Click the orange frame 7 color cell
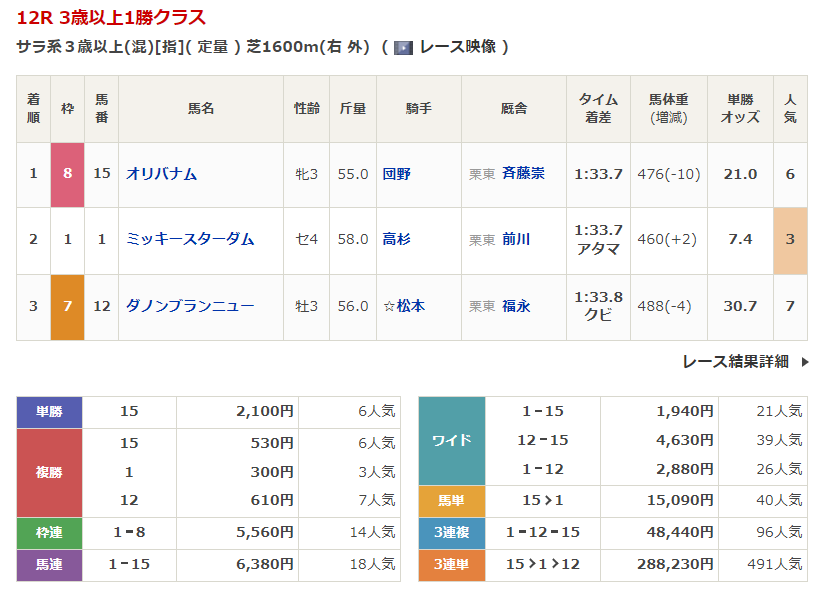 pyautogui.click(x=67, y=306)
